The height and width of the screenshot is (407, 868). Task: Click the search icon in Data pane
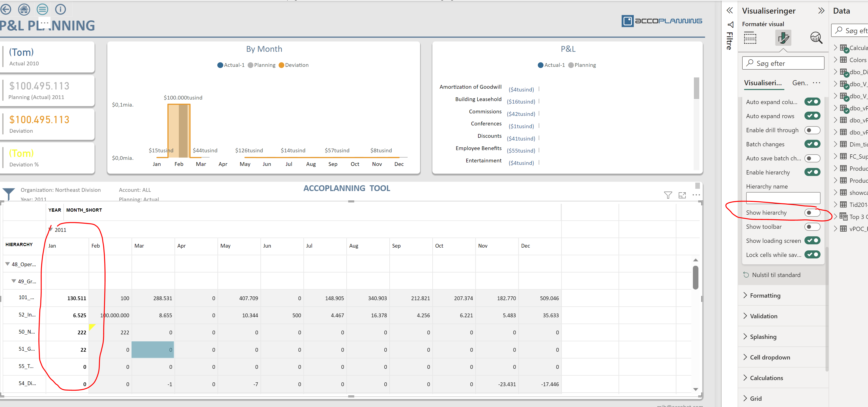click(x=839, y=30)
